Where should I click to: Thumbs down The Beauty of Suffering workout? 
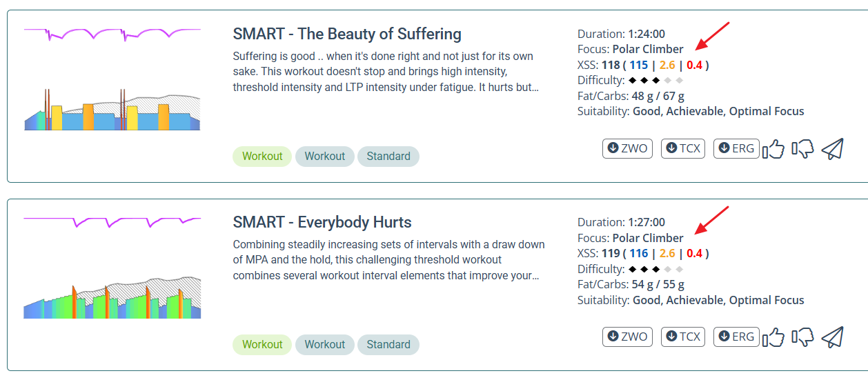click(802, 149)
